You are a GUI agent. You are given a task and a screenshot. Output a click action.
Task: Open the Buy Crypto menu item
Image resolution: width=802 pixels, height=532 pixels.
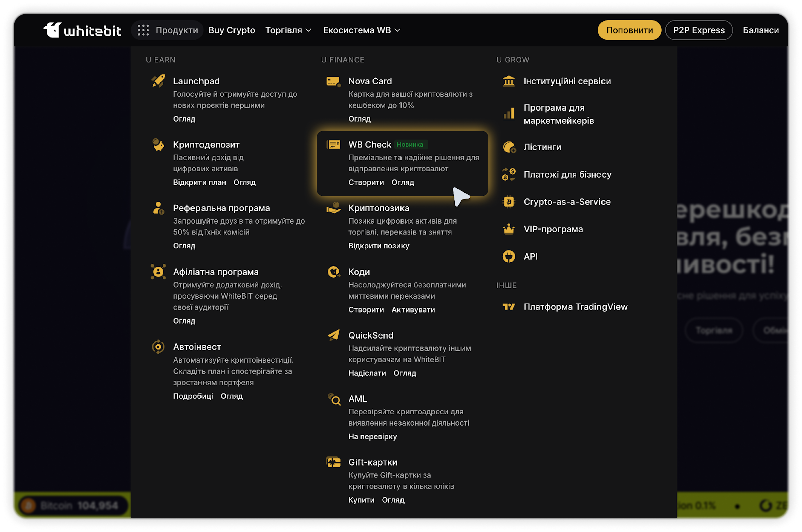point(232,30)
